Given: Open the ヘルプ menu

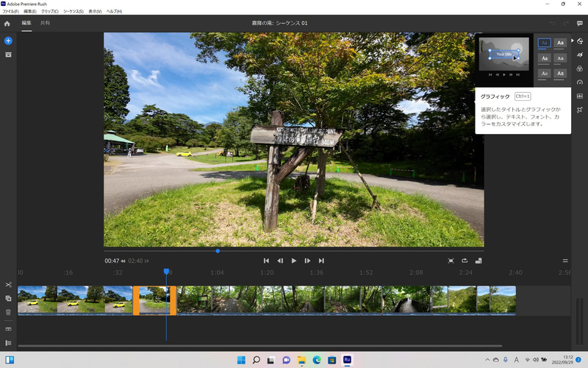Looking at the screenshot, I should (x=114, y=11).
